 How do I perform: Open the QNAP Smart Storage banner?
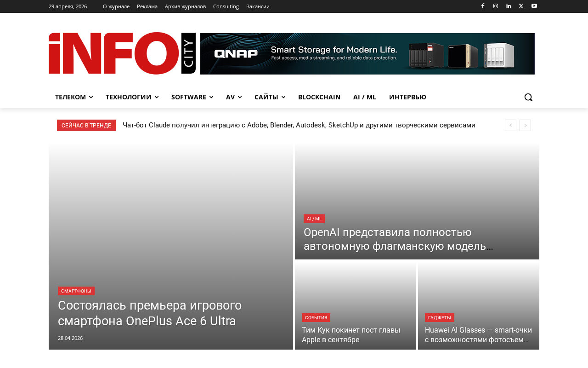tap(367, 54)
